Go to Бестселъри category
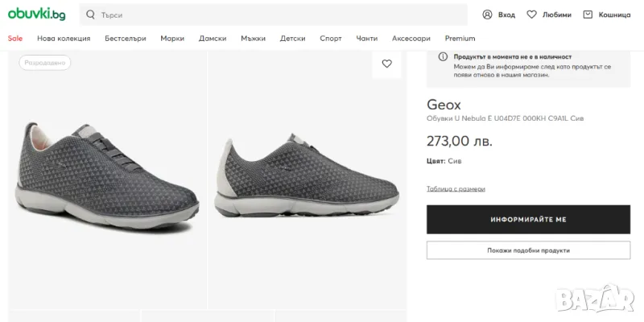 (x=126, y=38)
